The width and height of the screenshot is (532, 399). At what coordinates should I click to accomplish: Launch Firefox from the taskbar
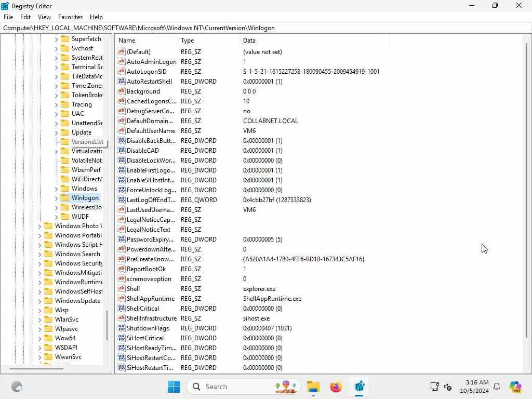(336, 387)
